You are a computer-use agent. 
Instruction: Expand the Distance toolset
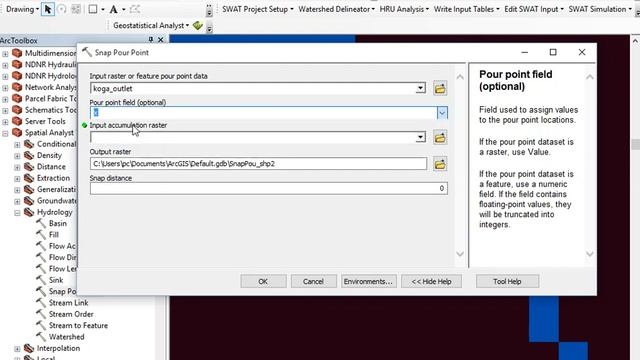click(17, 167)
